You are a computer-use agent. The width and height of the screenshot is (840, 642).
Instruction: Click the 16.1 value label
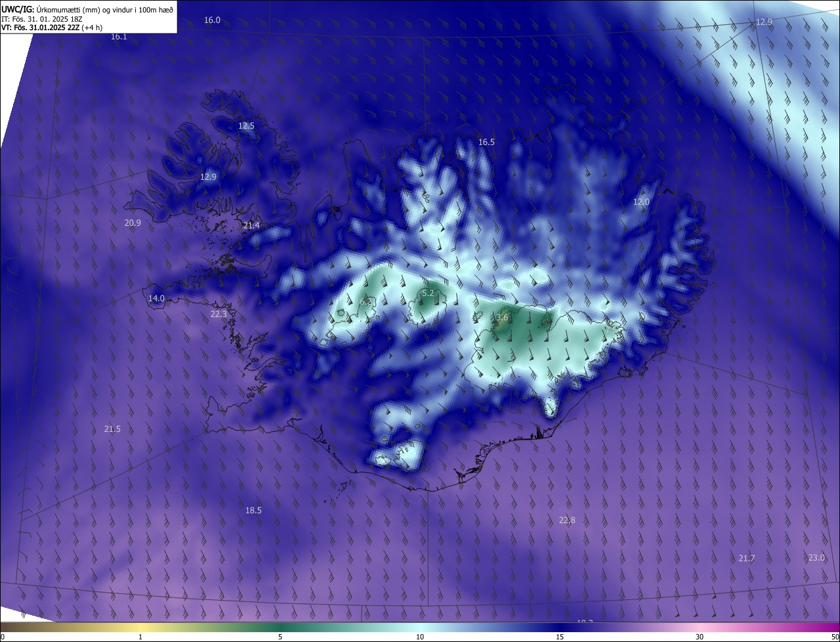click(119, 37)
